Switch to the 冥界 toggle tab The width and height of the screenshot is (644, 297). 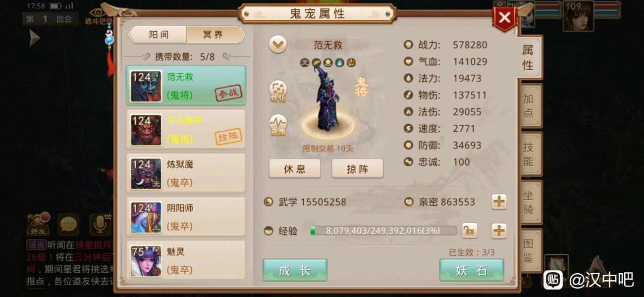[215, 35]
